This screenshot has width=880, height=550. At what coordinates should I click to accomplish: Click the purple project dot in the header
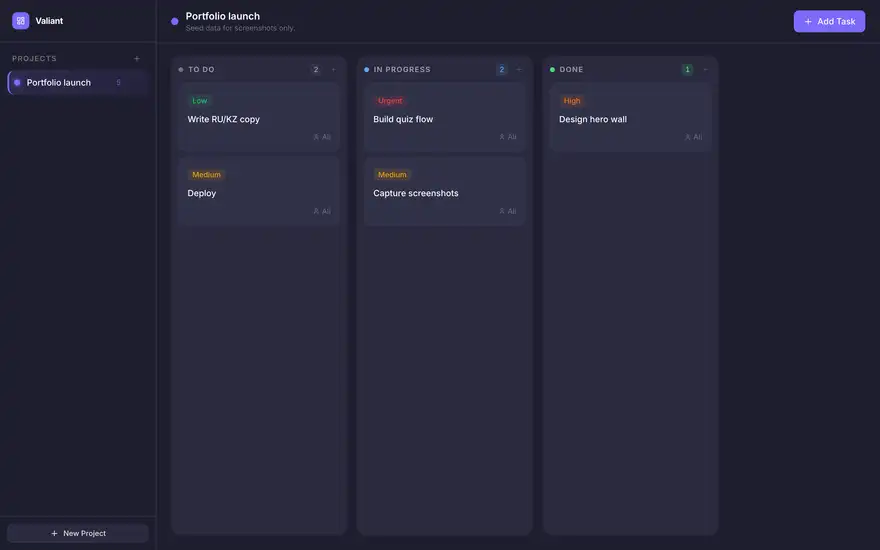(175, 21)
